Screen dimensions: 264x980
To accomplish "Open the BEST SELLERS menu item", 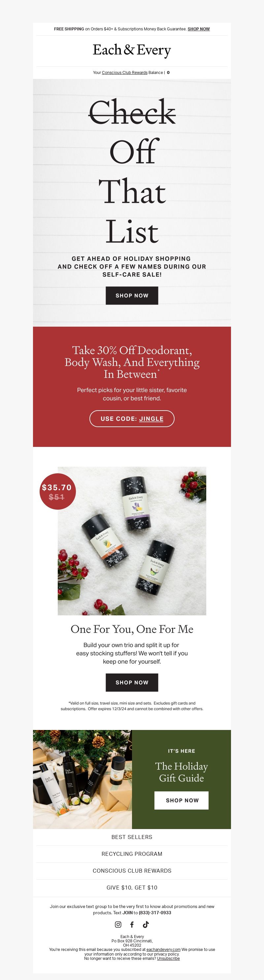I will pos(132,837).
